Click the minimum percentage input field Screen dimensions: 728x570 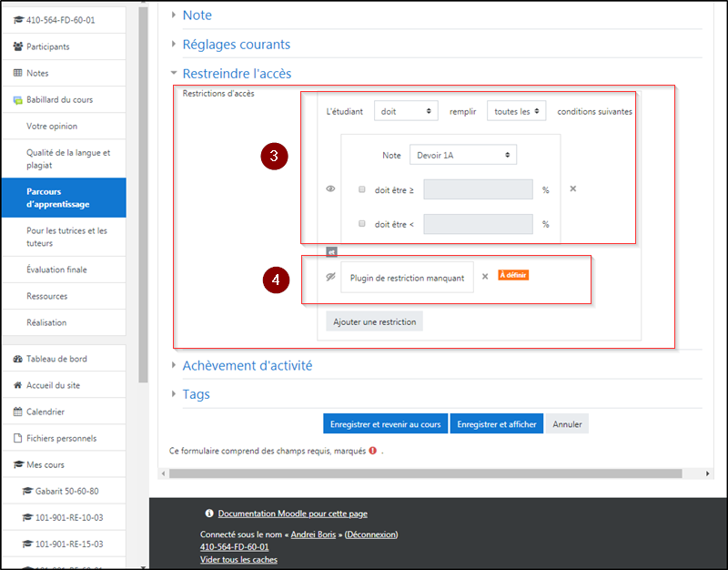point(478,189)
